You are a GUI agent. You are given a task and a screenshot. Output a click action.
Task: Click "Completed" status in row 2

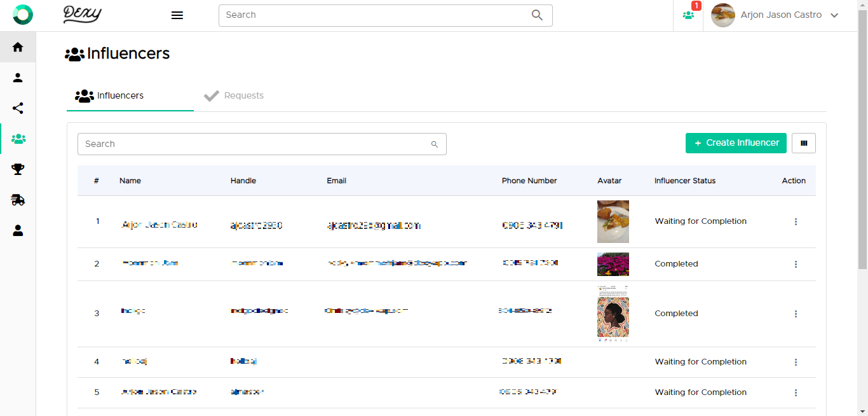[677, 264]
